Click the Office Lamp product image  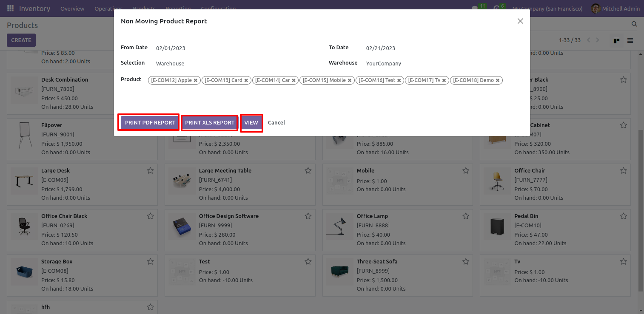(x=340, y=226)
